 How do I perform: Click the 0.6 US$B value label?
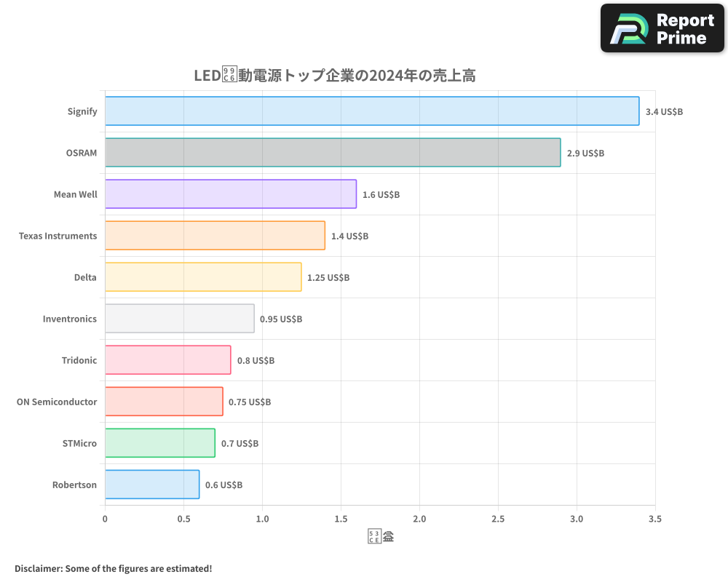pos(225,485)
